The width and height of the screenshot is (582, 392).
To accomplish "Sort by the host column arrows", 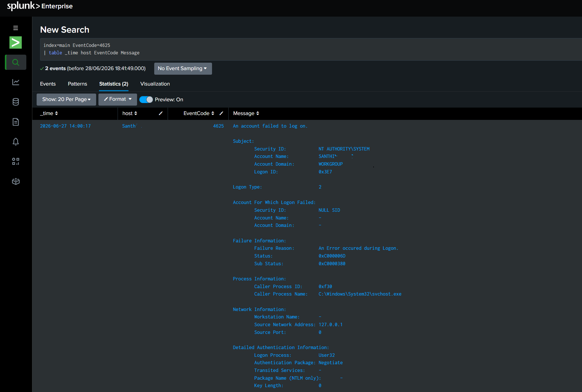I will (136, 113).
